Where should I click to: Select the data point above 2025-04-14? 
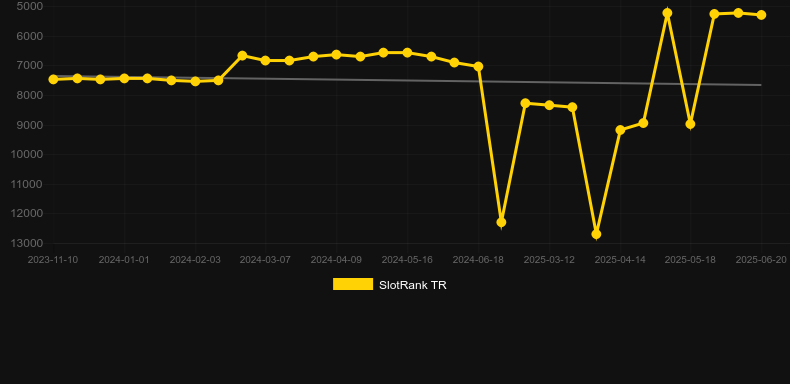coord(620,130)
